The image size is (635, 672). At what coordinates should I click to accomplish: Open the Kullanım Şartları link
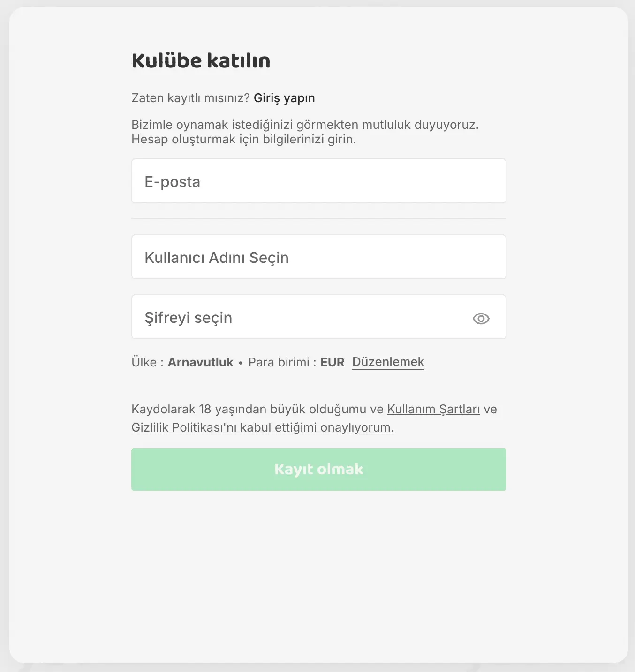[x=433, y=409]
